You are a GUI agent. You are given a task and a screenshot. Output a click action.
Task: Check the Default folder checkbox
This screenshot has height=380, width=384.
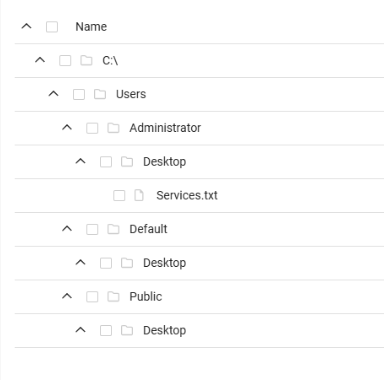click(x=92, y=229)
